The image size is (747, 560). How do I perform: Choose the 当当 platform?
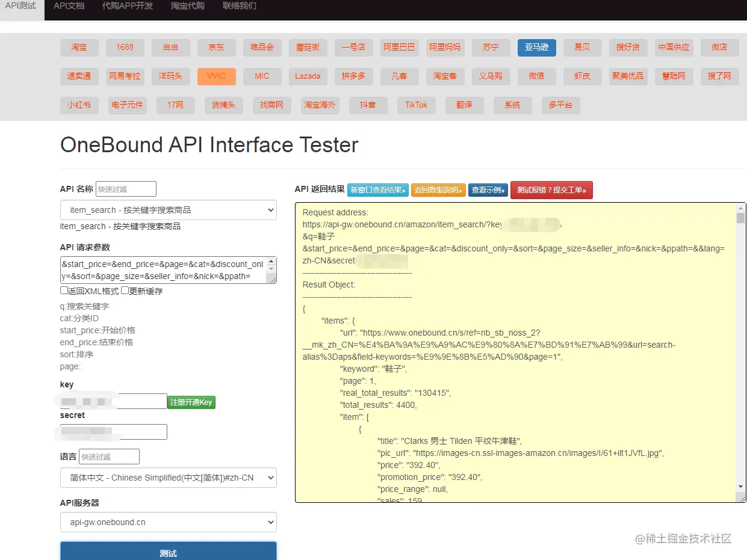(x=171, y=48)
